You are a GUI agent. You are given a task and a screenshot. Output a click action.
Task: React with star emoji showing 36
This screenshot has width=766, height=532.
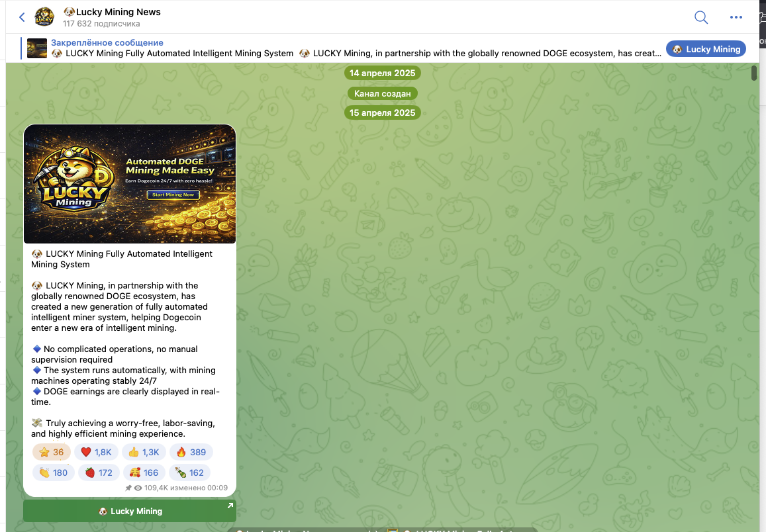pos(51,452)
